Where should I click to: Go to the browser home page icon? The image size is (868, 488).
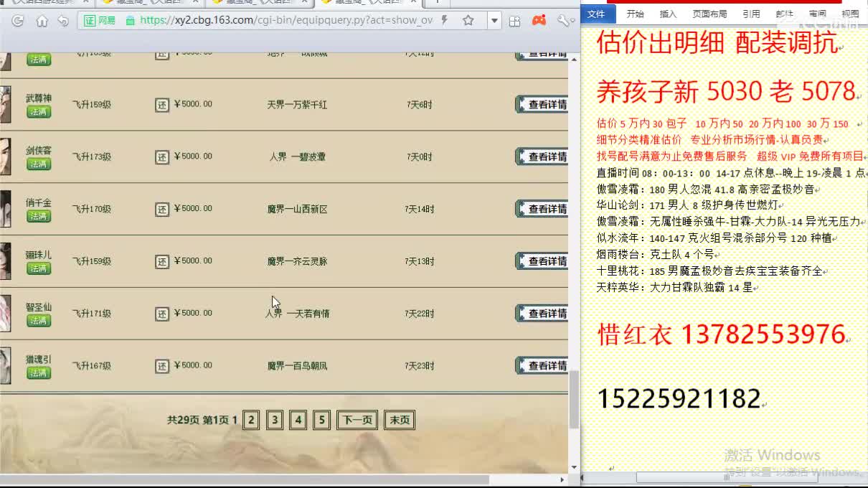click(42, 21)
